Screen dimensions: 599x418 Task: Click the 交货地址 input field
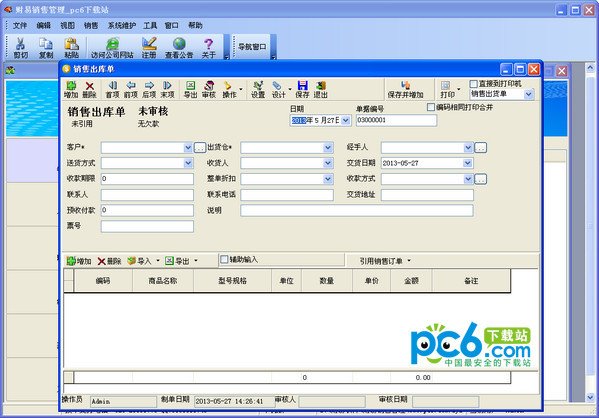point(427,195)
